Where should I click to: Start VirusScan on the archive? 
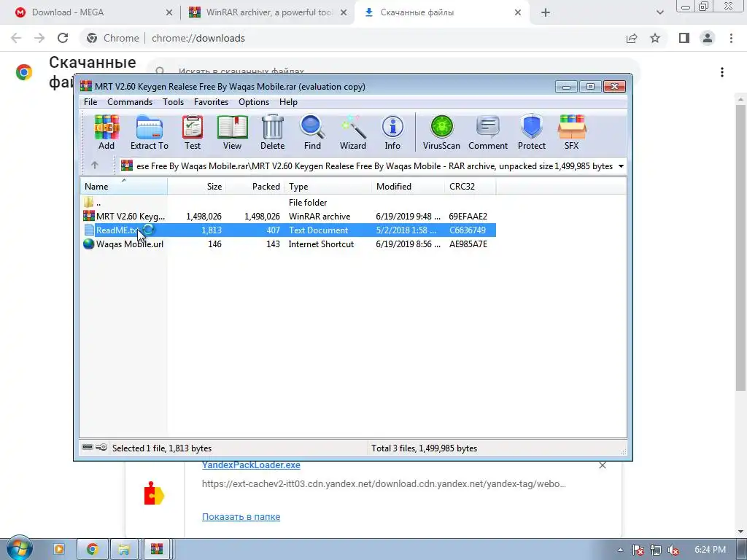pyautogui.click(x=441, y=133)
